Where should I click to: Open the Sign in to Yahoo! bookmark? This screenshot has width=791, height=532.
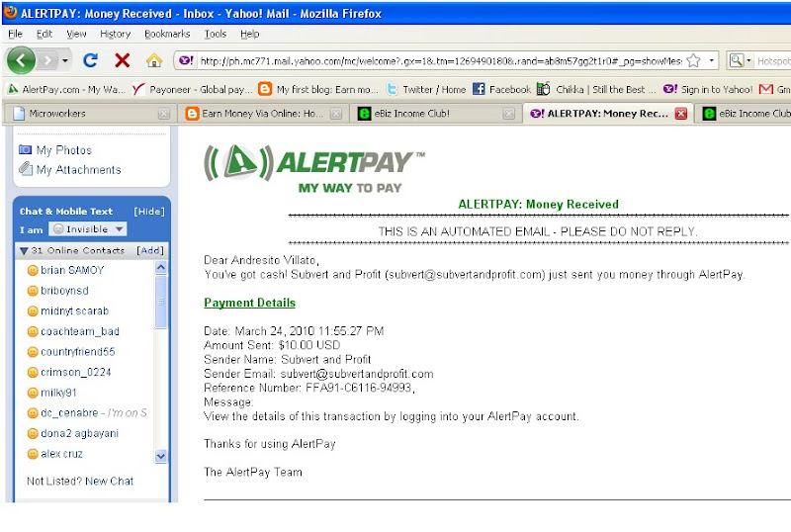(x=708, y=89)
